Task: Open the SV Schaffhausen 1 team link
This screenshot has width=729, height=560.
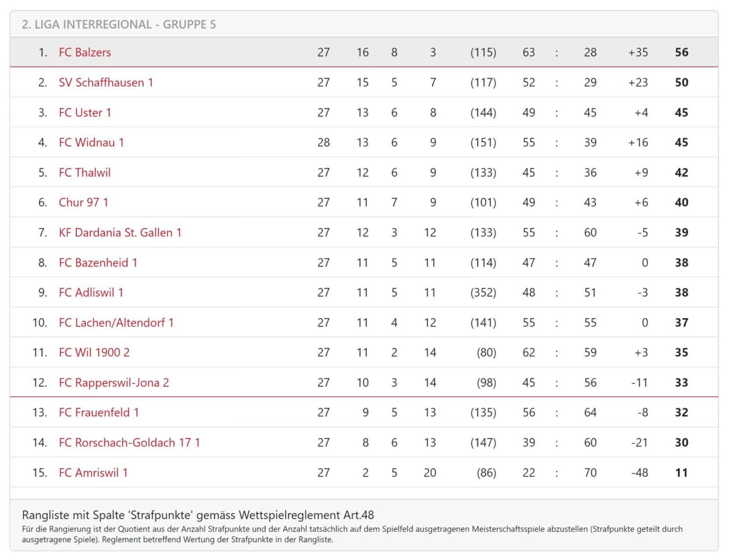Action: pyautogui.click(x=106, y=83)
